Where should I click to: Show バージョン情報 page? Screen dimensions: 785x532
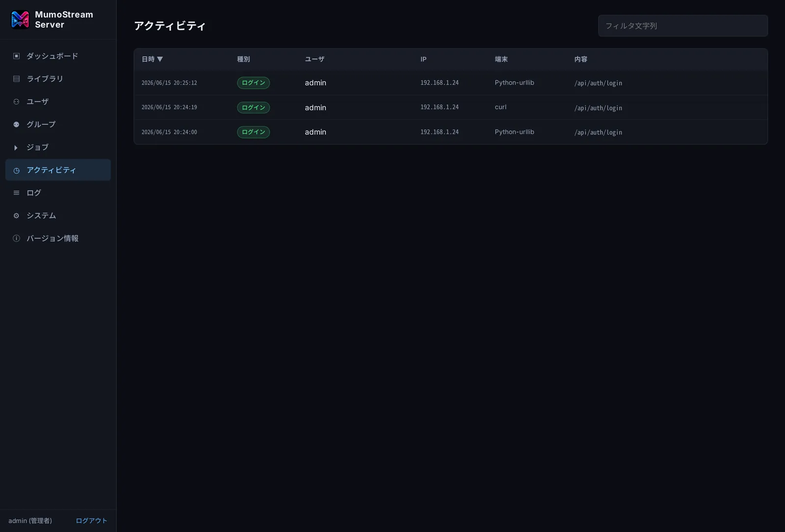58,238
